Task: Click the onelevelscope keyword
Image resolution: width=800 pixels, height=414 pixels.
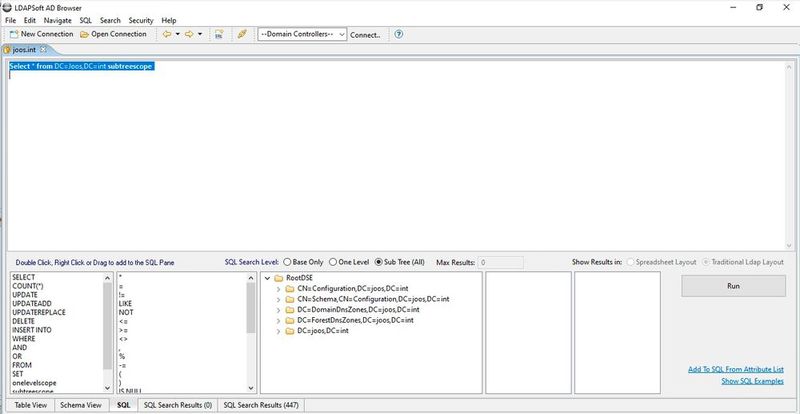Action: (34, 383)
